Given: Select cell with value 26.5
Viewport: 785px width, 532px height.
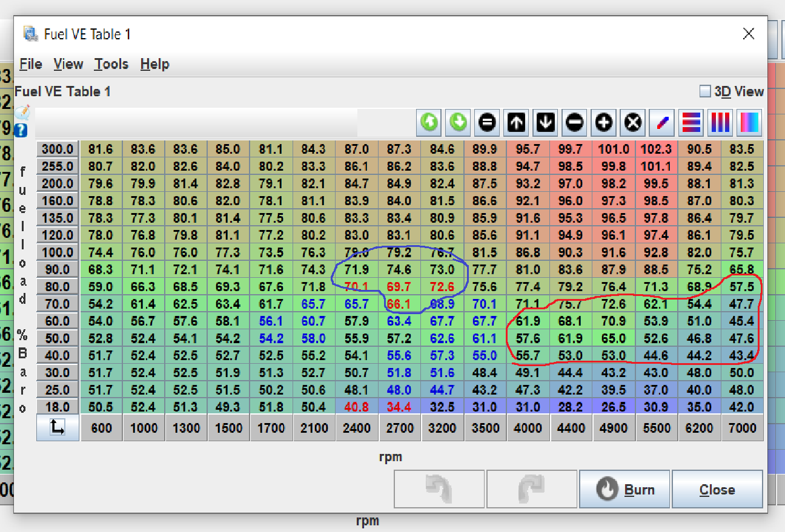Looking at the screenshot, I should click(614, 407).
